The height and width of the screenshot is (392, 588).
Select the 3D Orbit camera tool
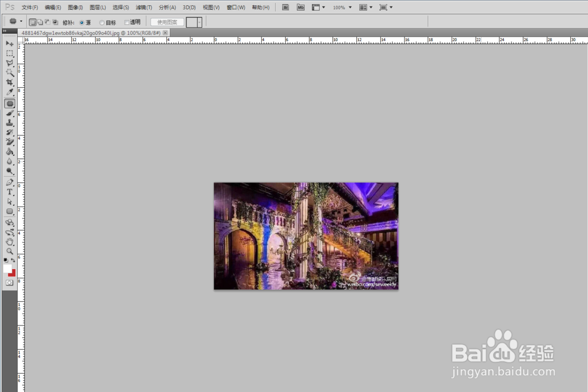point(9,232)
